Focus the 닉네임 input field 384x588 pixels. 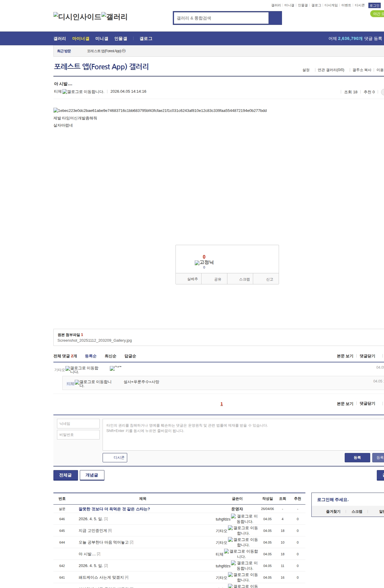(x=78, y=424)
